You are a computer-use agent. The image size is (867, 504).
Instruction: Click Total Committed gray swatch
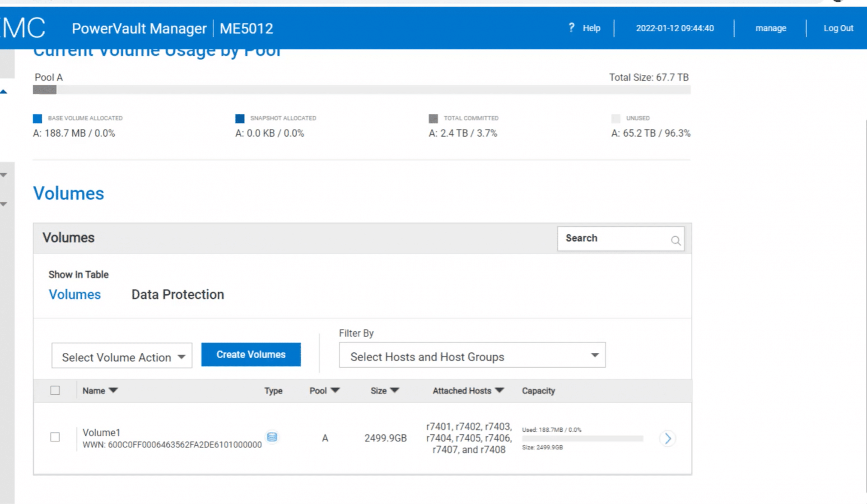click(x=433, y=119)
